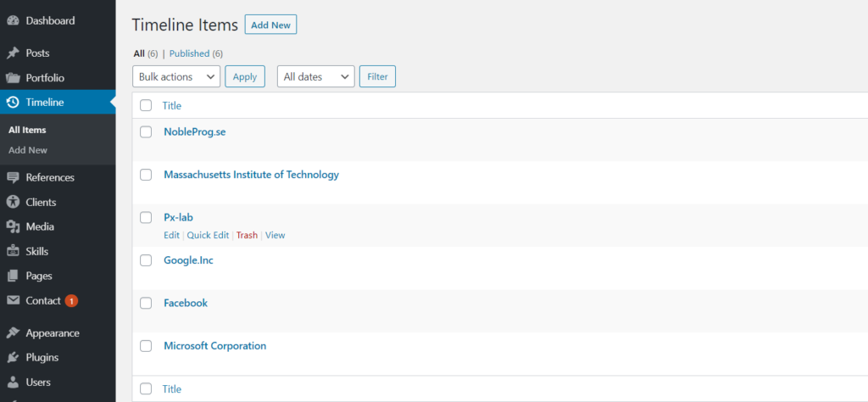Image resolution: width=868 pixels, height=402 pixels.
Task: Select All Items submenu entry
Action: [27, 130]
